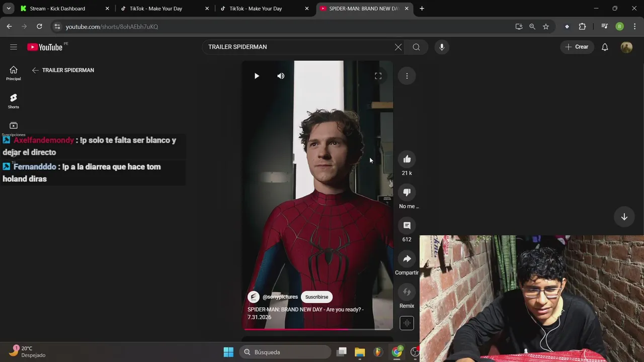Go to the next short arrow
The image size is (644, 362).
tap(624, 217)
